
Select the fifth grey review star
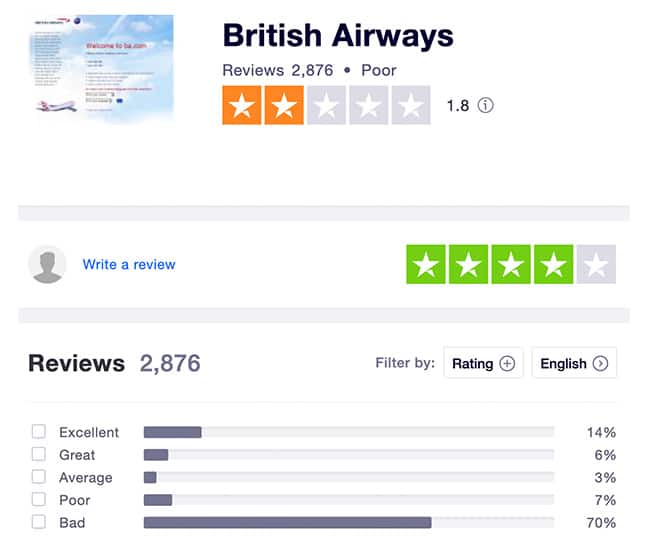tap(596, 264)
